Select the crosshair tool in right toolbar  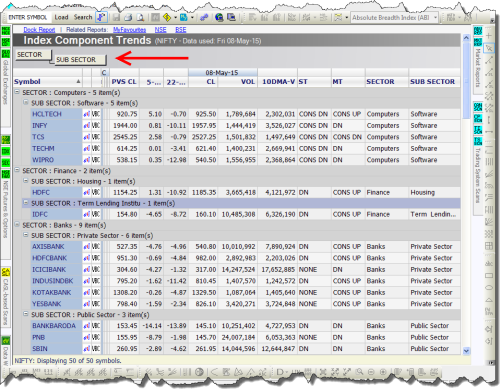coord(489,36)
